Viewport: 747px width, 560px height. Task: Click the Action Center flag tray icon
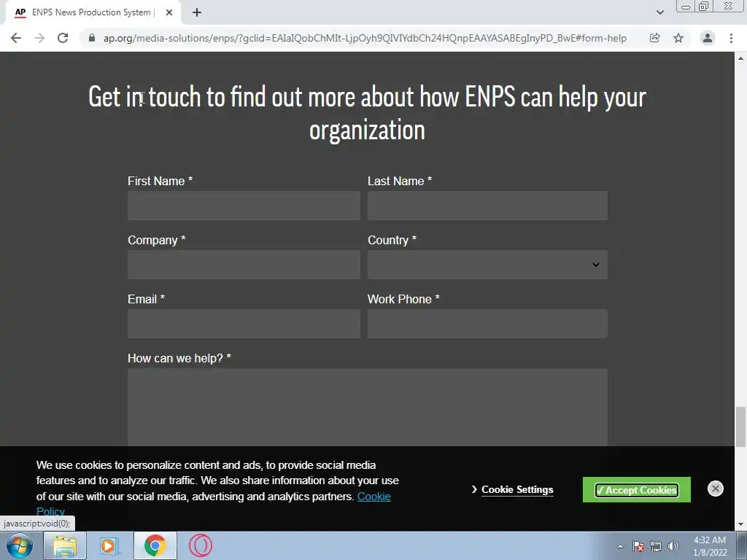point(638,546)
